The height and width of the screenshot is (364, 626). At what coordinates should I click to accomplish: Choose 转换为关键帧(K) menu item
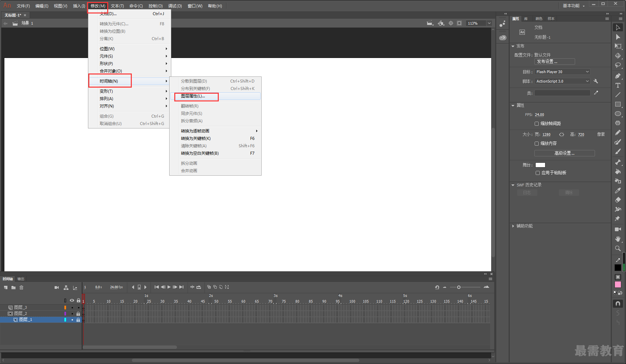tap(215, 139)
